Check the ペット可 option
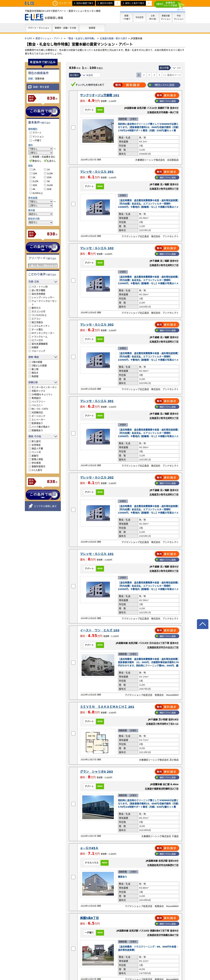 (30, 452)
